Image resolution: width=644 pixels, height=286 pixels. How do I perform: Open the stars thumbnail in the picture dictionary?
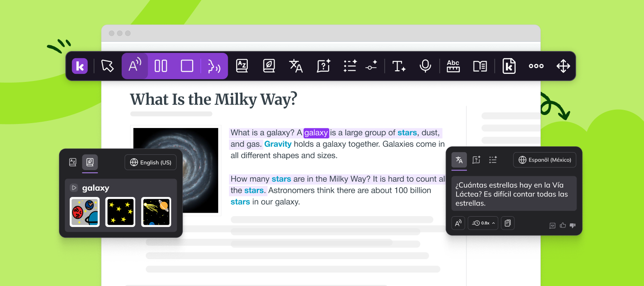coord(120,212)
